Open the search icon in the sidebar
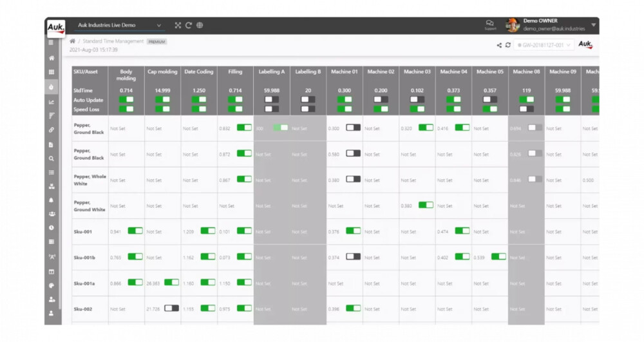 (x=52, y=158)
